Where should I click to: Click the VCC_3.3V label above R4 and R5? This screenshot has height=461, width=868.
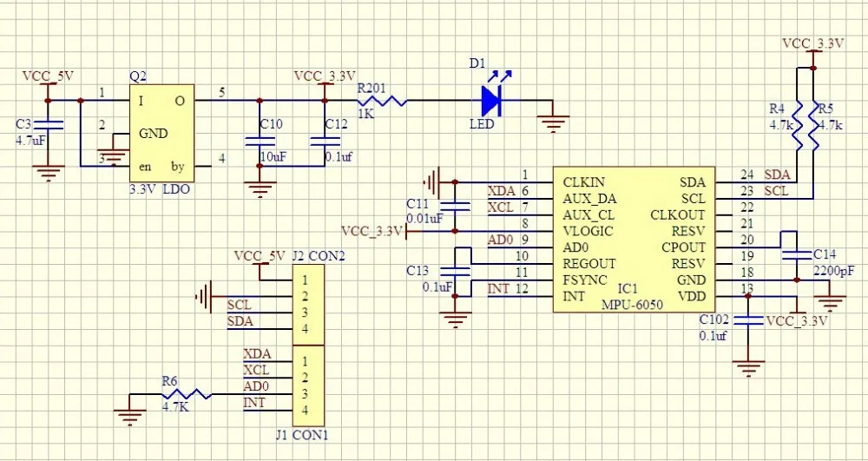812,43
